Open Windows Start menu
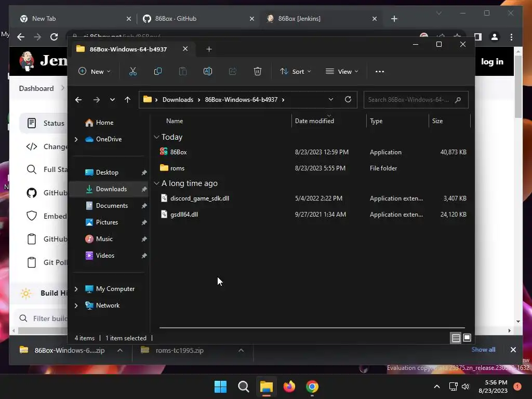The height and width of the screenshot is (399, 532). click(x=220, y=387)
